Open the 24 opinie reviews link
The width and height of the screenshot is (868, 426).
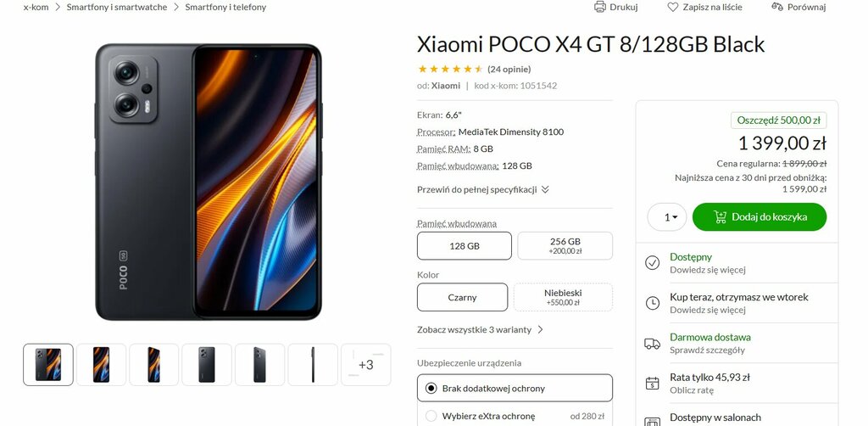tap(509, 70)
